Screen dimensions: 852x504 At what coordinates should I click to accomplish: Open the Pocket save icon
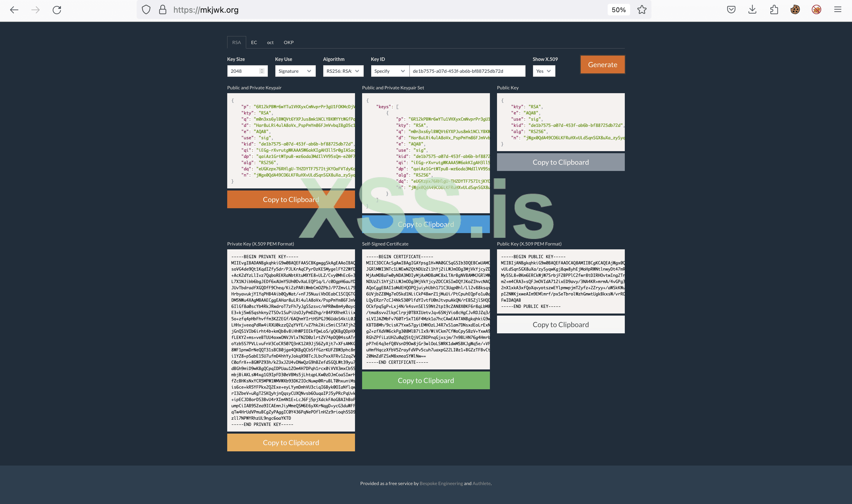731,10
